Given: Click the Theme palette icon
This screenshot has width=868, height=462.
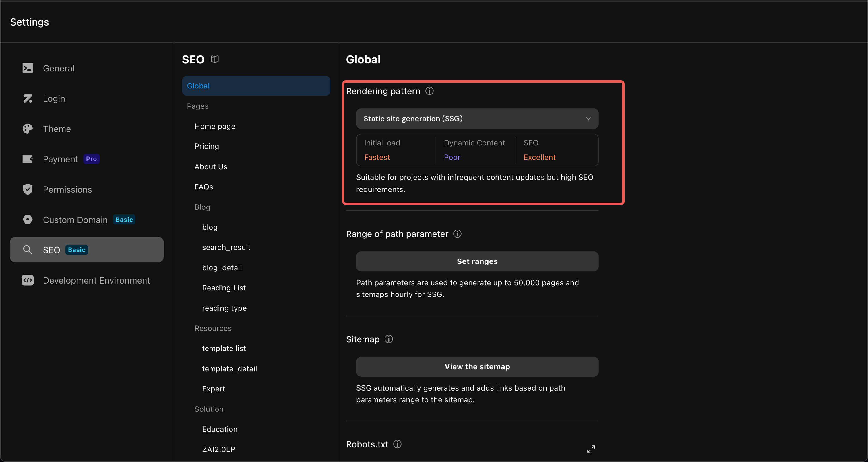Looking at the screenshot, I should (x=28, y=129).
